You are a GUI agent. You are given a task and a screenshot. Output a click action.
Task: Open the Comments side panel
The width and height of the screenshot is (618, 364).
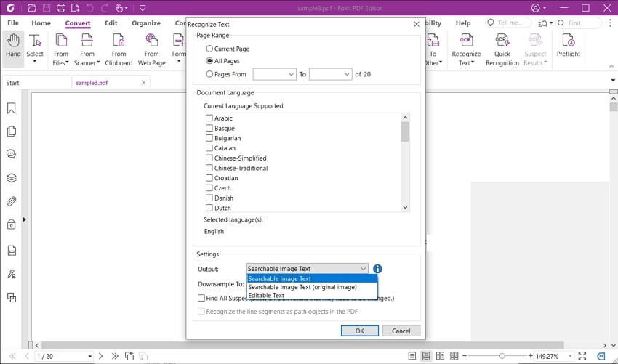[12, 153]
